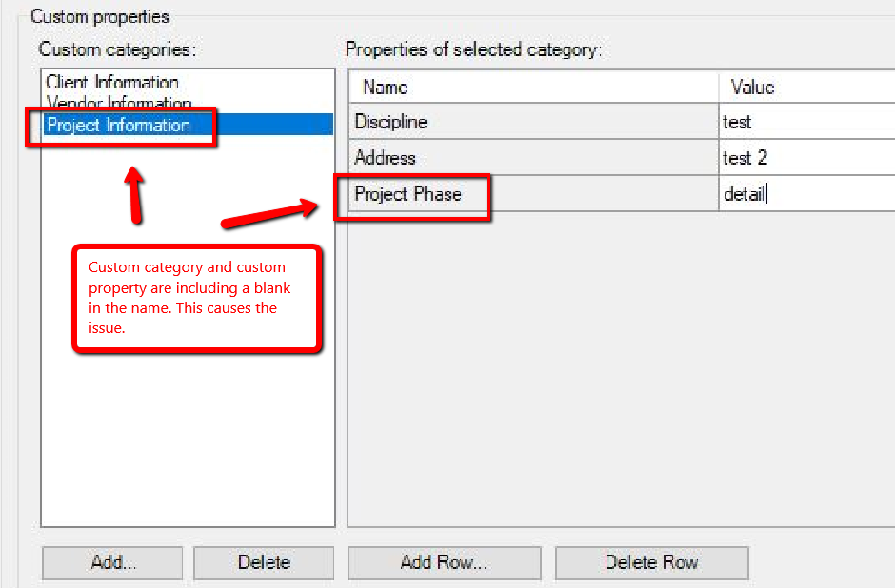Click Add Row to insert new property
This screenshot has width=895, height=588.
click(x=444, y=563)
